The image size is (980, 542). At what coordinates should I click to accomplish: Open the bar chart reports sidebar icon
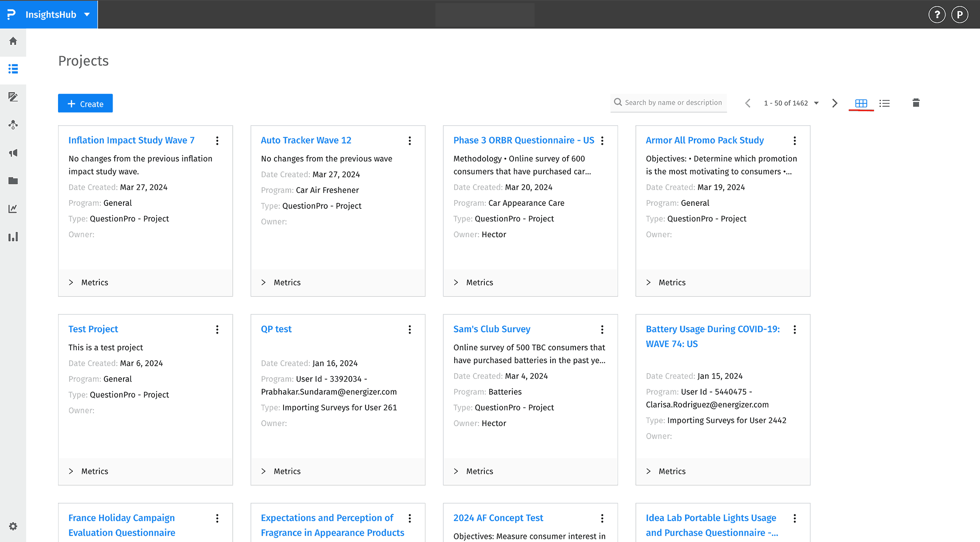13,237
